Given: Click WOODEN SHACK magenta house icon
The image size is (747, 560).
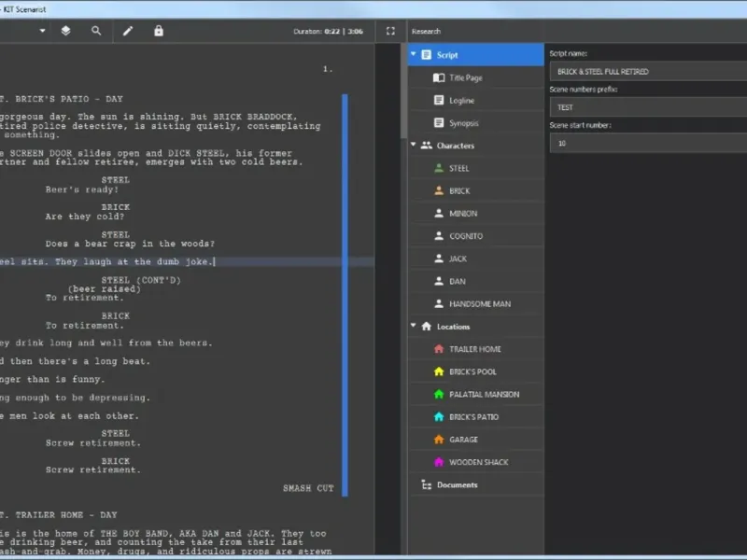Looking at the screenshot, I should pyautogui.click(x=439, y=462).
